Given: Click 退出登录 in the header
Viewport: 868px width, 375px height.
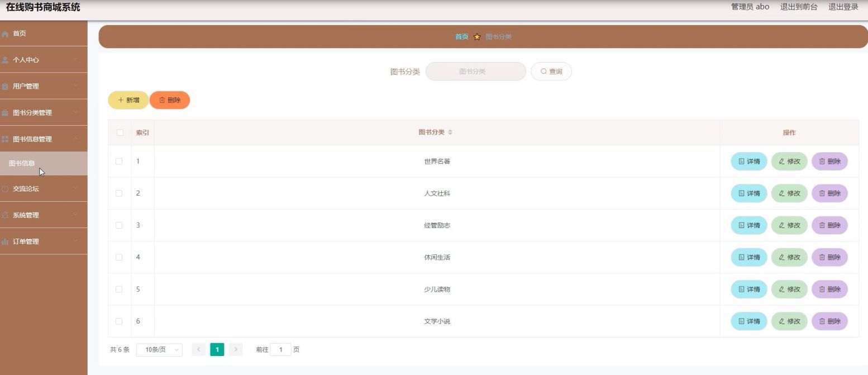Looking at the screenshot, I should (x=843, y=7).
